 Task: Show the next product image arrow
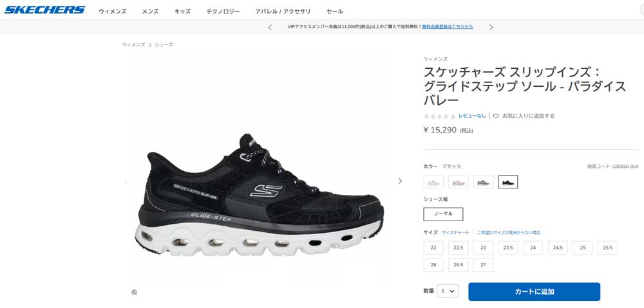tap(400, 181)
